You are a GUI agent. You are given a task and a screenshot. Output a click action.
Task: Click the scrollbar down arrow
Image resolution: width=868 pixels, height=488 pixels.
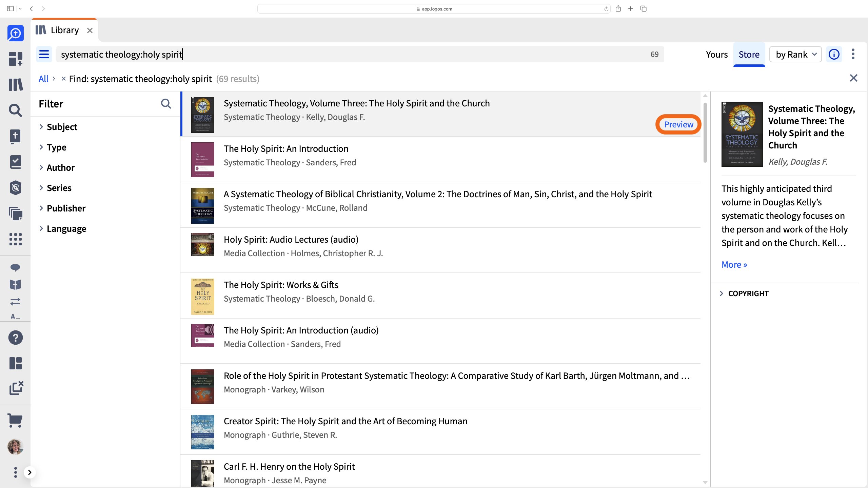point(705,482)
